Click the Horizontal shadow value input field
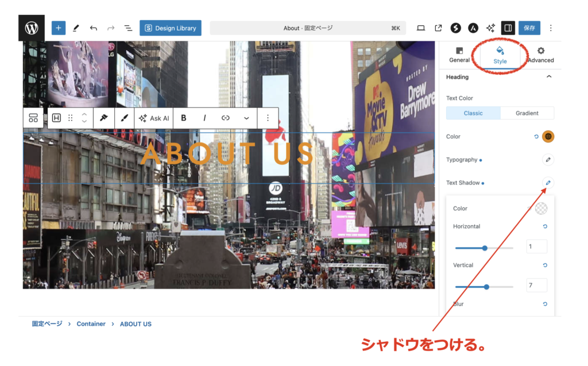 tap(536, 246)
